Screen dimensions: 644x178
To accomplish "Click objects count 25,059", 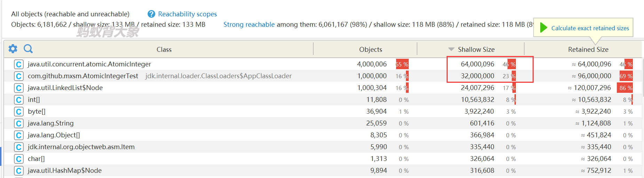I will pos(376,123).
